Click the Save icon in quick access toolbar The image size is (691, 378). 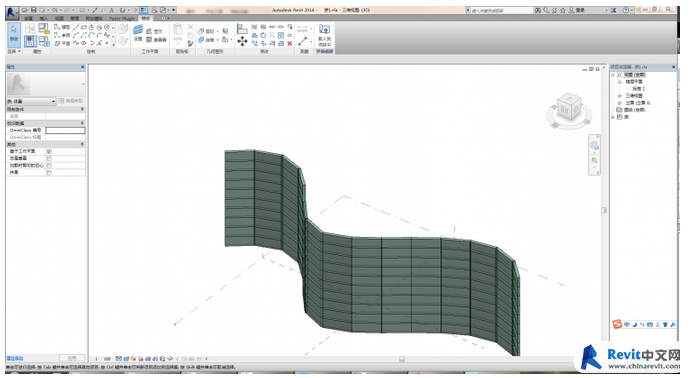click(x=33, y=10)
